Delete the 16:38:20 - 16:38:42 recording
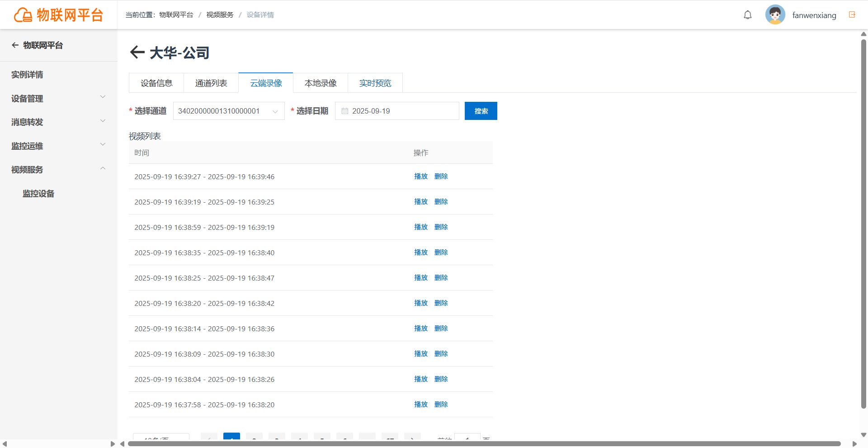868x448 pixels. click(x=441, y=303)
